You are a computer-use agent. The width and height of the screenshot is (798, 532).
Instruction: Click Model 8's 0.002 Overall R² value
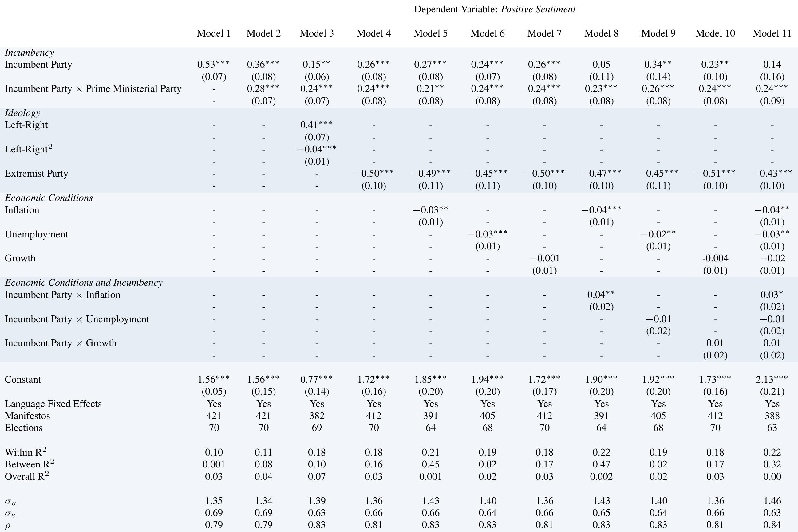601,477
